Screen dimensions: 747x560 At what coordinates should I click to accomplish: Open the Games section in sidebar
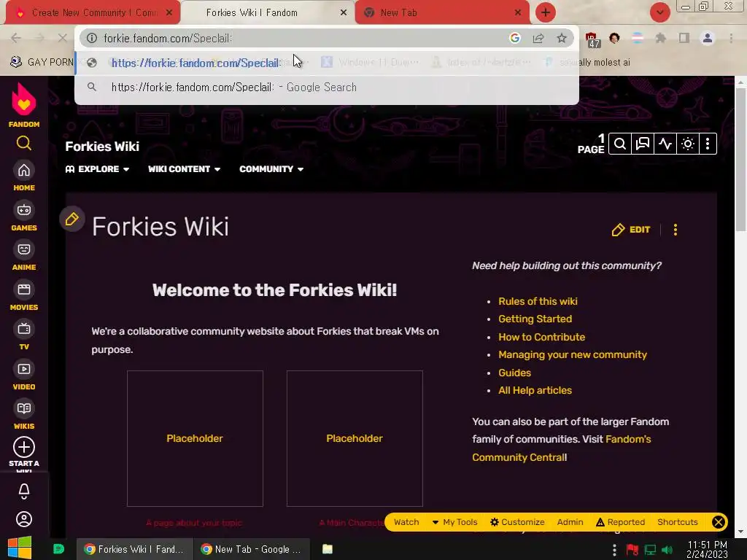24,217
